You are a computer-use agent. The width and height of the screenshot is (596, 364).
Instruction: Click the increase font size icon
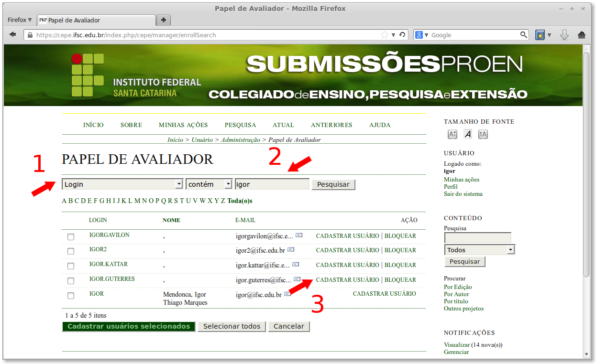pos(483,134)
